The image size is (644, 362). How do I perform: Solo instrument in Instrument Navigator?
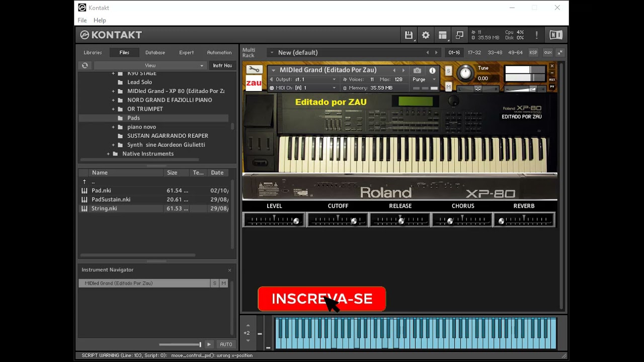click(215, 284)
